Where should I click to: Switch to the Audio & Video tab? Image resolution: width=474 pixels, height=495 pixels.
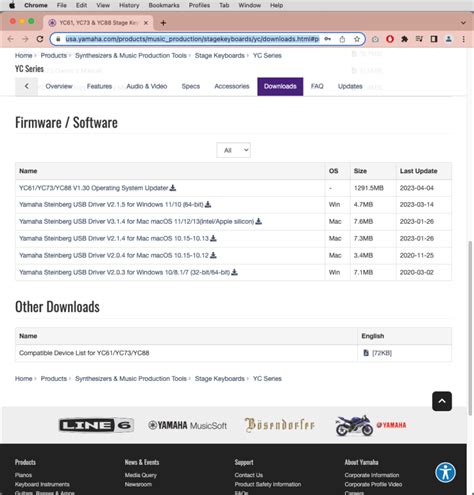point(147,86)
